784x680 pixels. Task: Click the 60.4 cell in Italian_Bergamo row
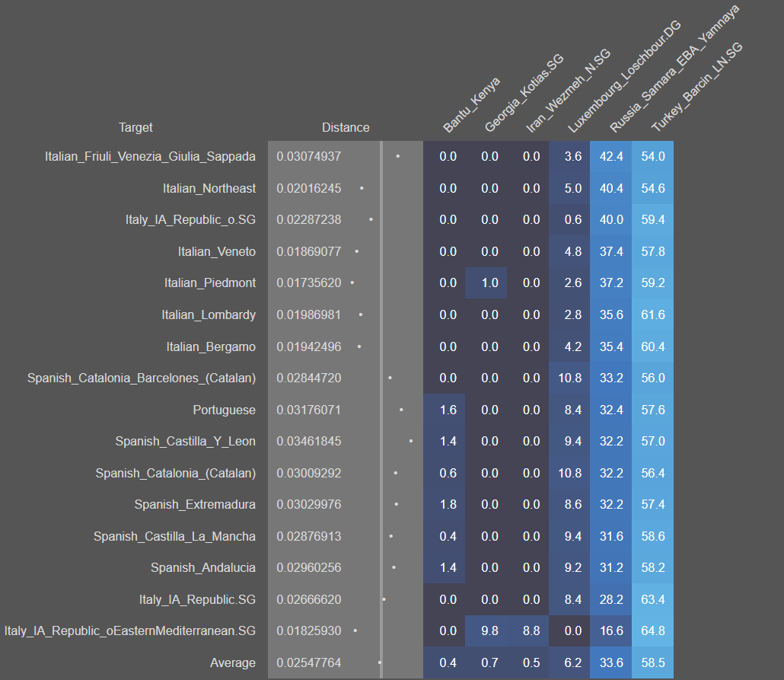point(653,346)
